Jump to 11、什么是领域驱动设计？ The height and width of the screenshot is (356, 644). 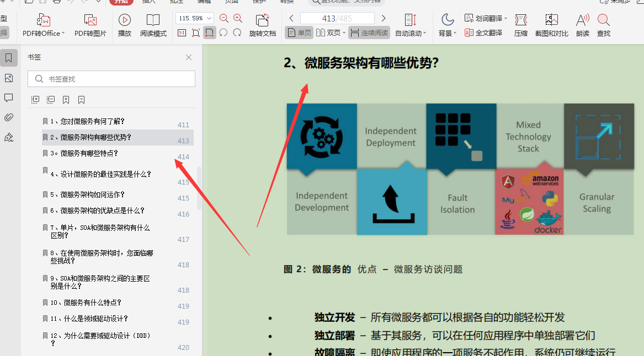click(89, 319)
